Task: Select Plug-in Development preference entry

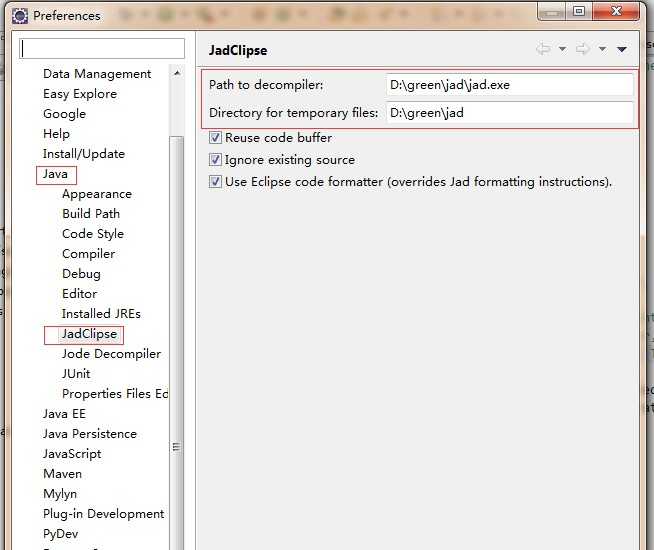Action: pos(103,514)
